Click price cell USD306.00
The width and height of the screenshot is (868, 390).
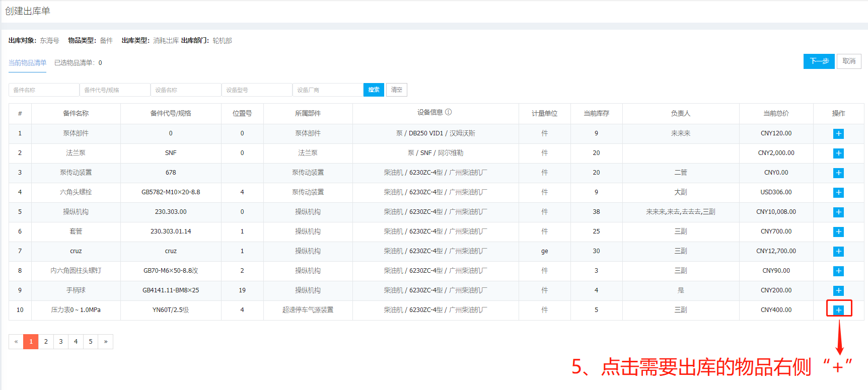[776, 192]
